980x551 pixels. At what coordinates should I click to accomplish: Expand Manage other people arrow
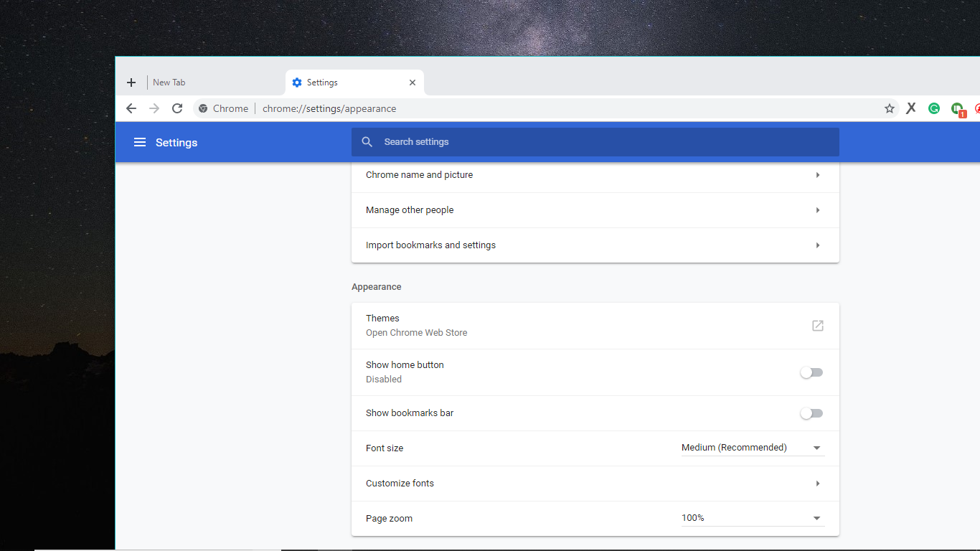[x=818, y=210]
